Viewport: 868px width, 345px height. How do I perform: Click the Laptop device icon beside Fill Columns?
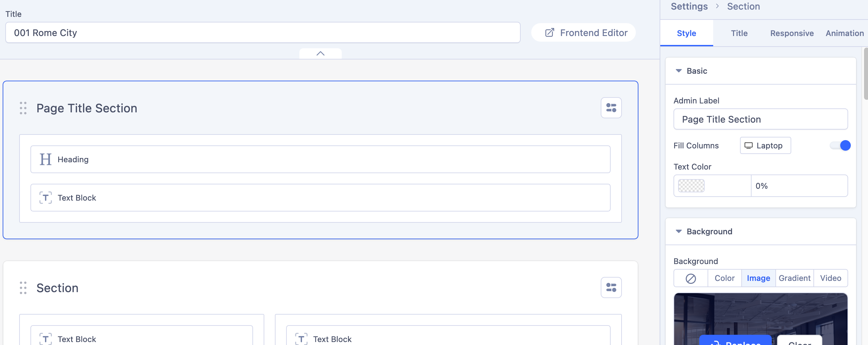(x=749, y=145)
